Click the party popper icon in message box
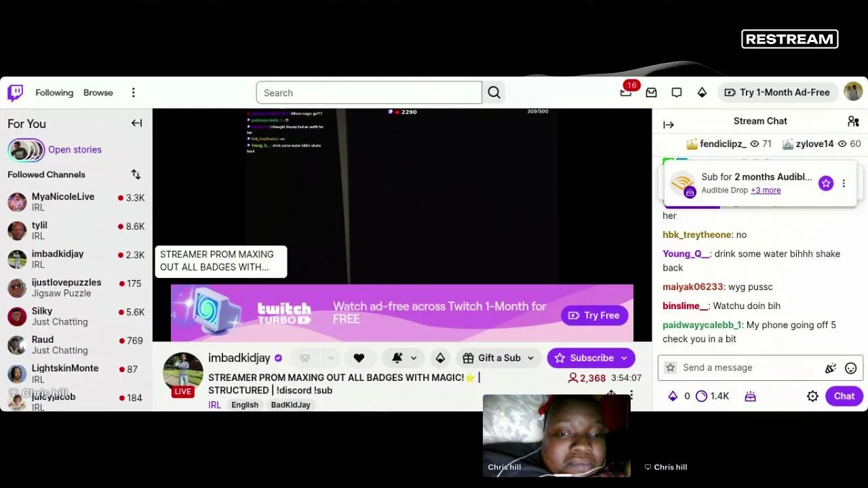 (830, 368)
